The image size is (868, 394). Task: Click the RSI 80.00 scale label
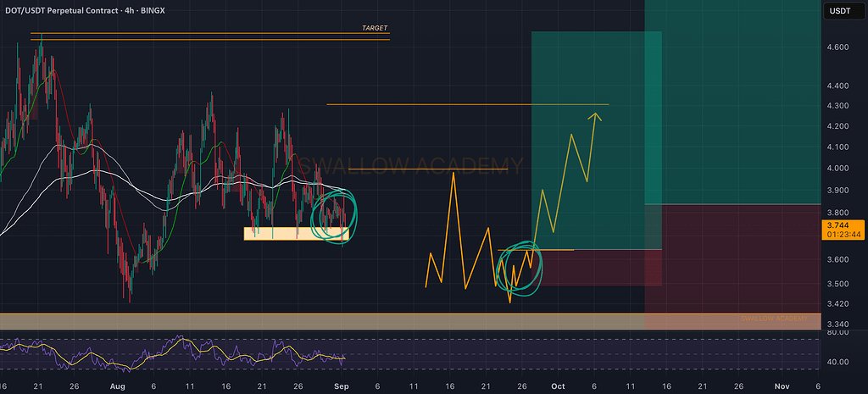point(838,332)
